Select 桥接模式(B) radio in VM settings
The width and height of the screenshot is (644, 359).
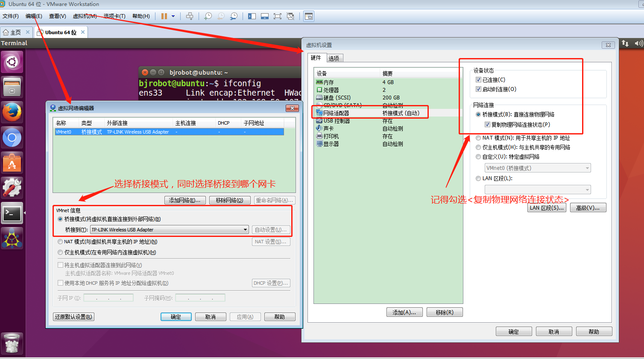pos(478,114)
